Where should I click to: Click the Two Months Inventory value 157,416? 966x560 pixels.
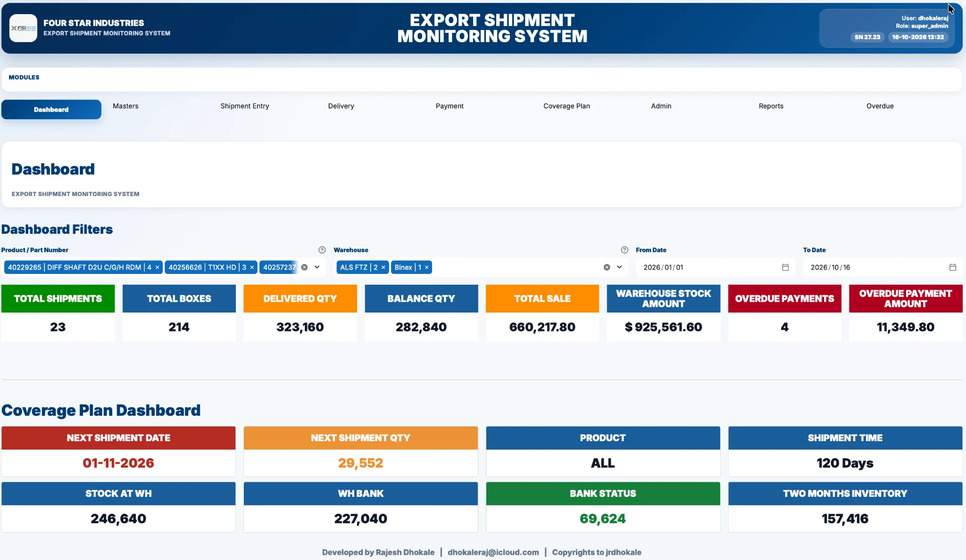click(845, 519)
